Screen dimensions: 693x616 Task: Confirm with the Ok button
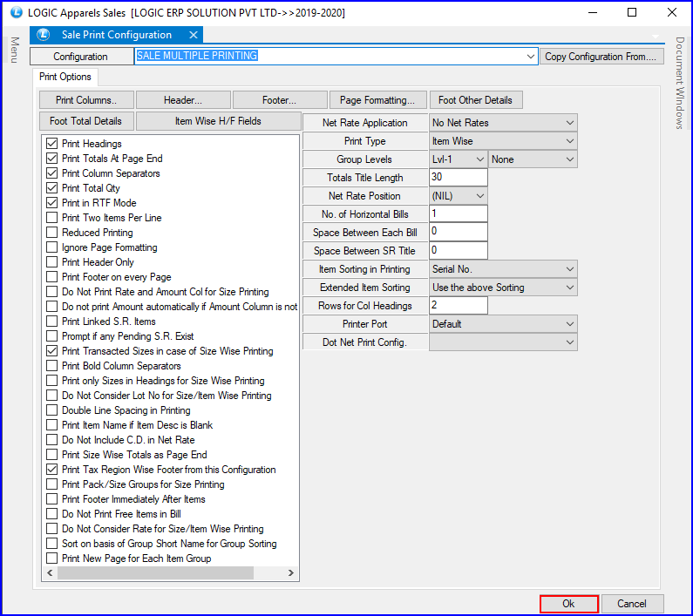point(569,604)
